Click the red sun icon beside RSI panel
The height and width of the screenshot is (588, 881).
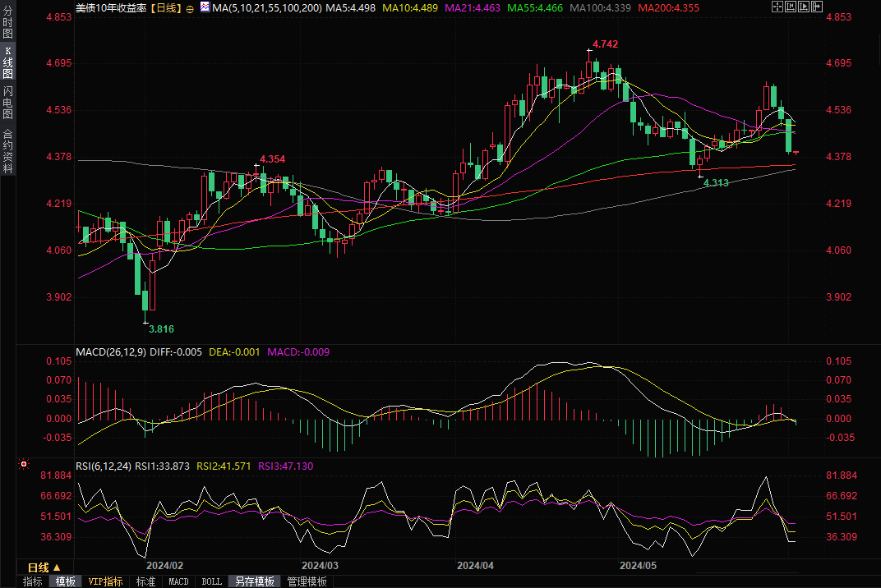[x=24, y=465]
